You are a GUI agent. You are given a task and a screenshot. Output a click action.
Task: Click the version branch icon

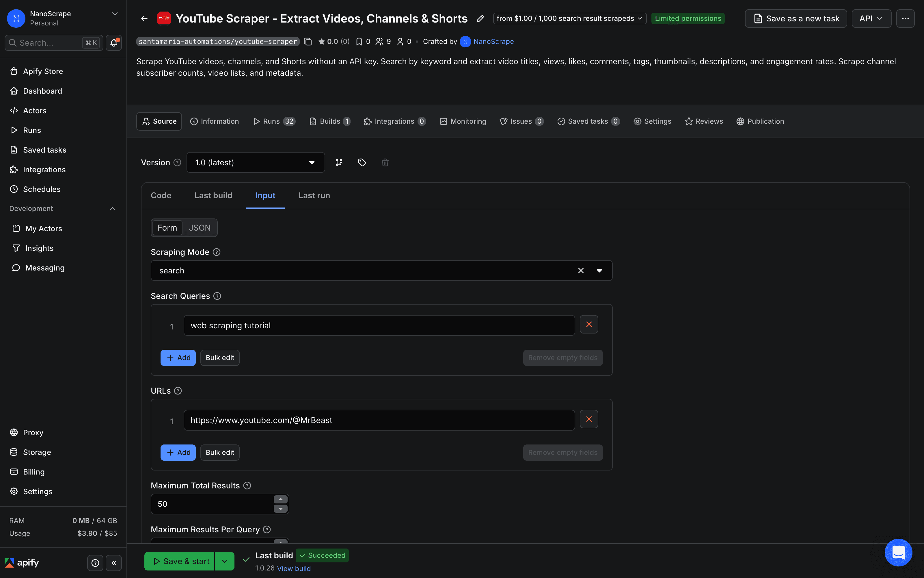[339, 162]
